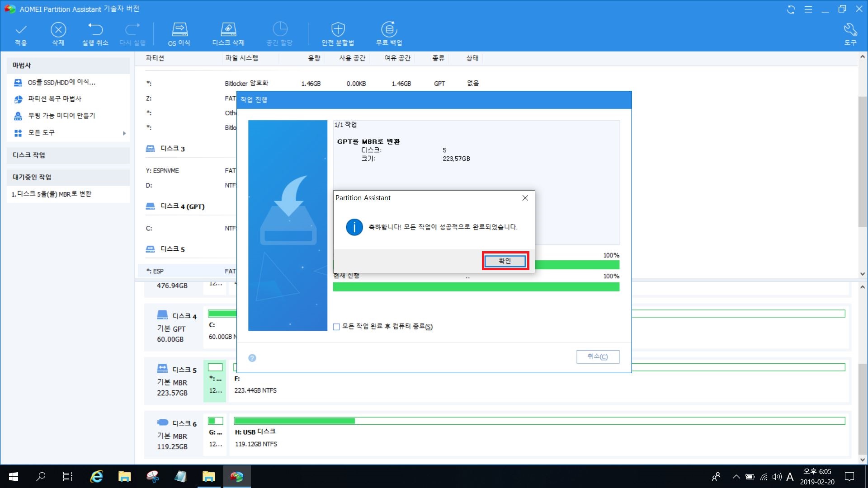Click 디스크 4 기본 GPT disk label
868x488 pixels.
[174, 328]
